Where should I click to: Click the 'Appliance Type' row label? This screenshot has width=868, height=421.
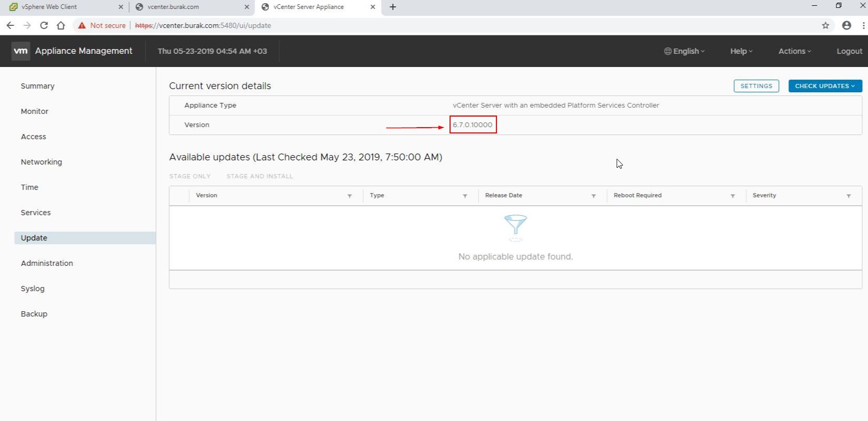210,106
